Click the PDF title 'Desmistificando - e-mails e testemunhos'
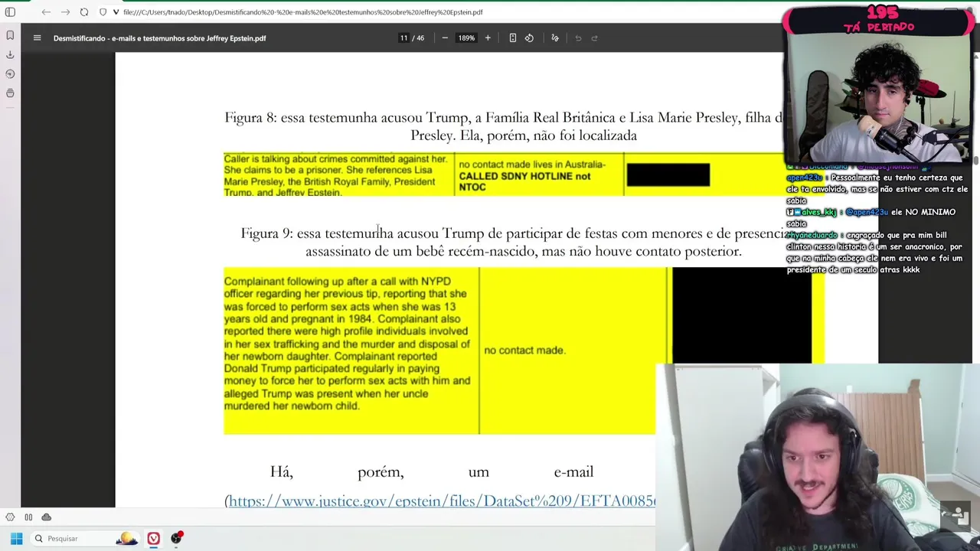980x551 pixels. [159, 37]
